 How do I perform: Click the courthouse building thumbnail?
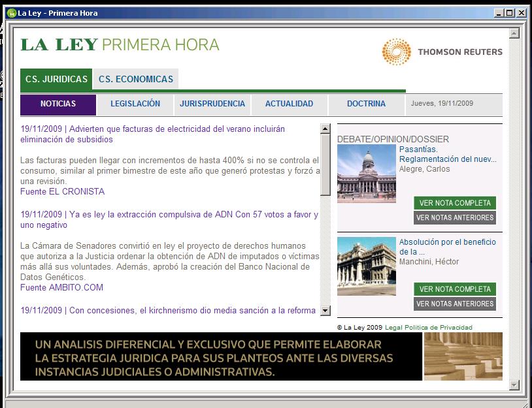coord(367,266)
